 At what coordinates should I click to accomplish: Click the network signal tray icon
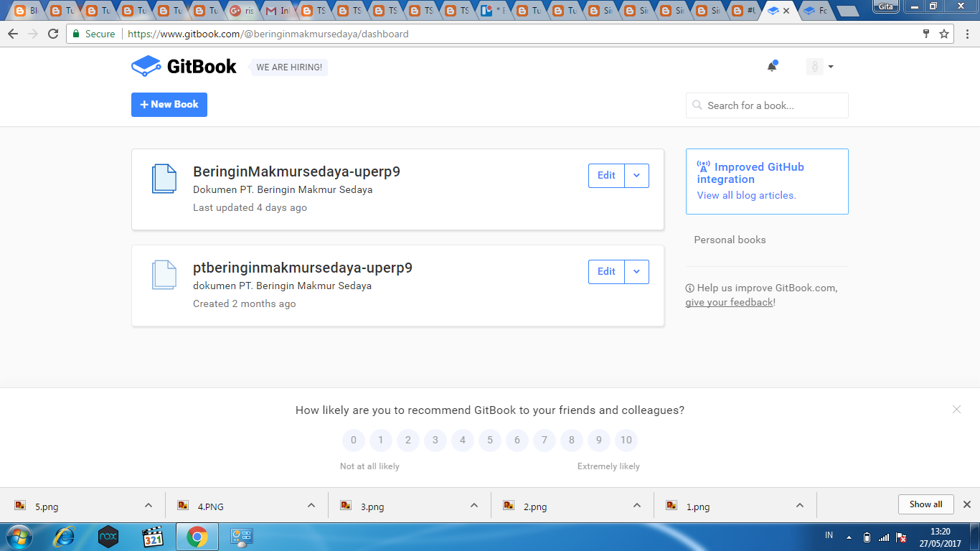pos(884,537)
